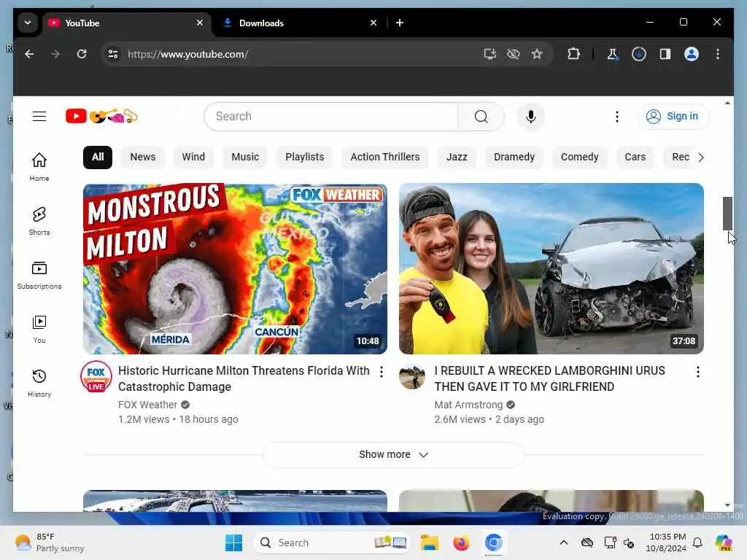The width and height of the screenshot is (747, 560).
Task: Open options for Lamborghini Urus video
Action: click(x=698, y=372)
